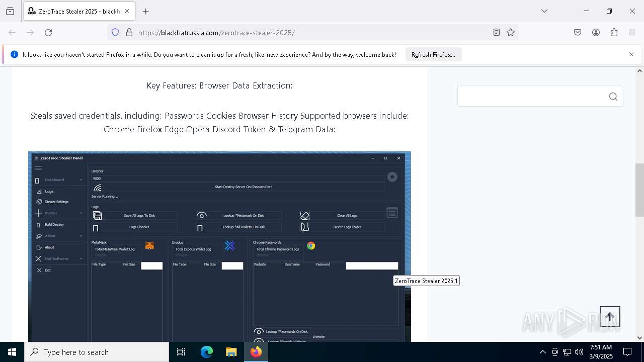Click the taskbar 'Type here to search' box
The height and width of the screenshot is (362, 644).
point(97,352)
